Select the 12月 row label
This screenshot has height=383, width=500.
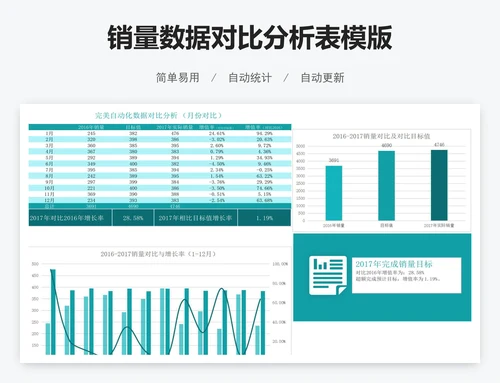[49, 200]
